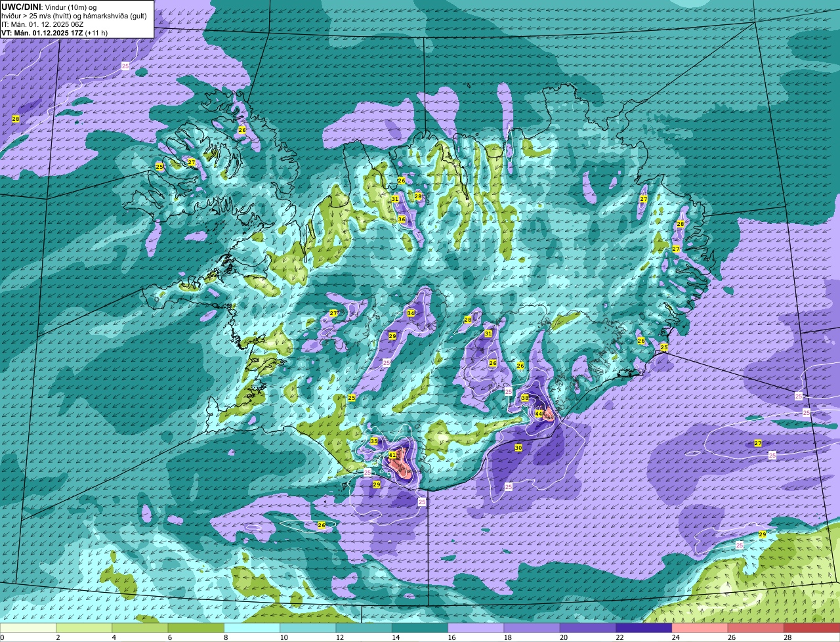Click the yellow max gust label 30

click(x=518, y=448)
